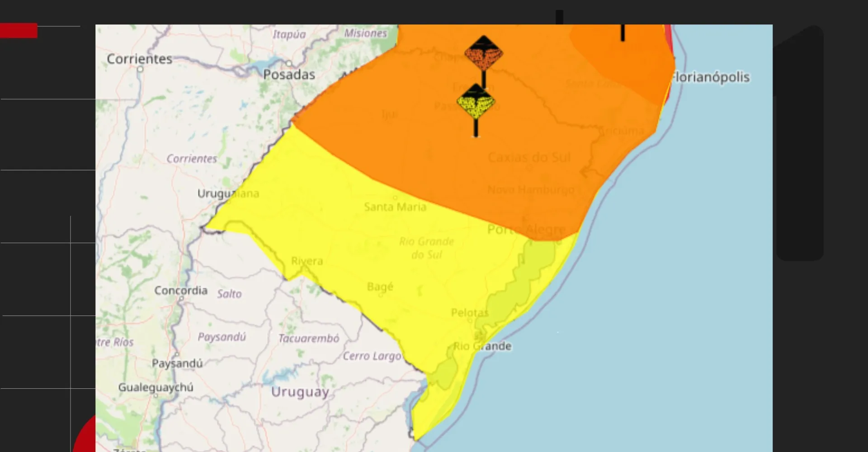The image size is (868, 452).
Task: Select the Porto Alegre city label
Action: 526,230
